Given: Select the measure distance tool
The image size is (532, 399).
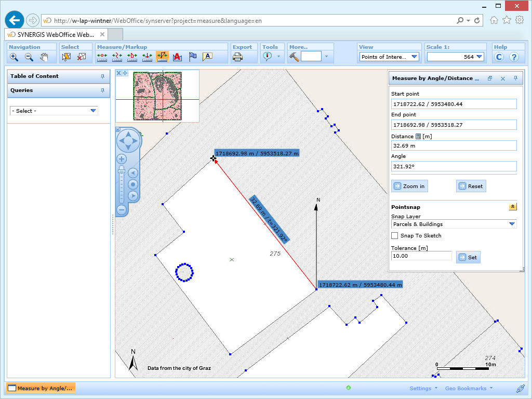Looking at the screenshot, I should tap(117, 57).
